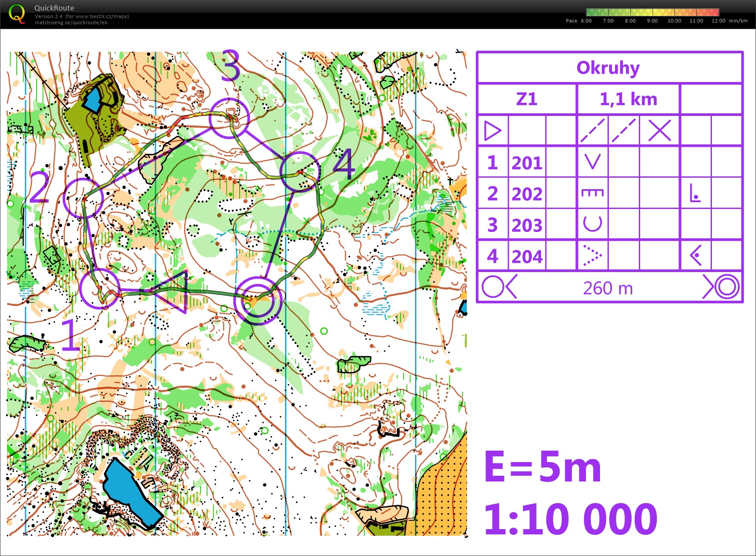Image resolution: width=756 pixels, height=556 pixels.
Task: Click the 1:10 000 map scale label
Action: pyautogui.click(x=571, y=519)
